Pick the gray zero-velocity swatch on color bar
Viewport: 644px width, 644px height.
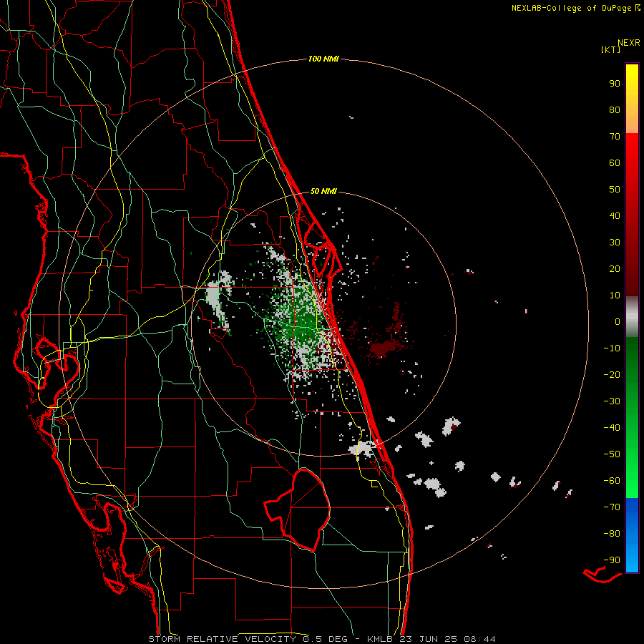(632, 317)
